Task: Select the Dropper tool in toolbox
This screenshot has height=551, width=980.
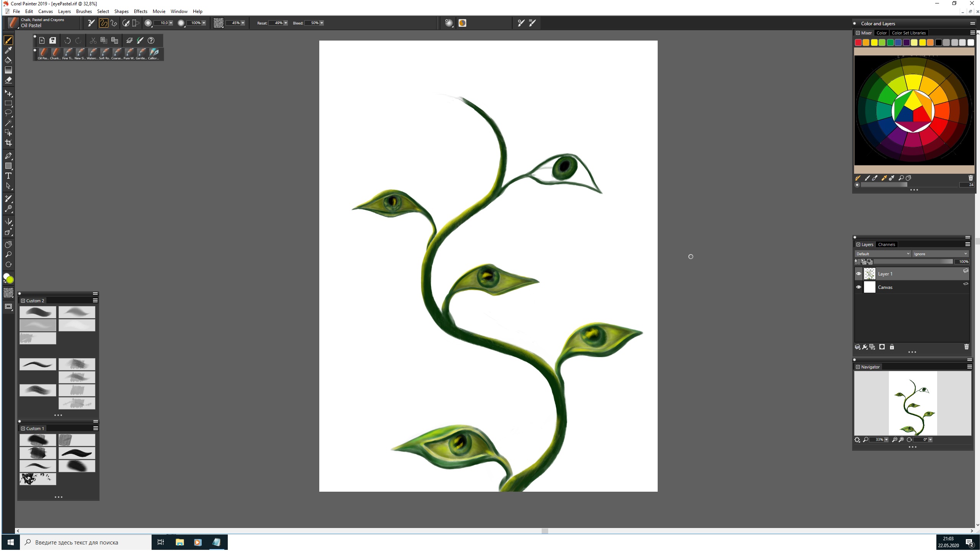Action: coord(8,50)
